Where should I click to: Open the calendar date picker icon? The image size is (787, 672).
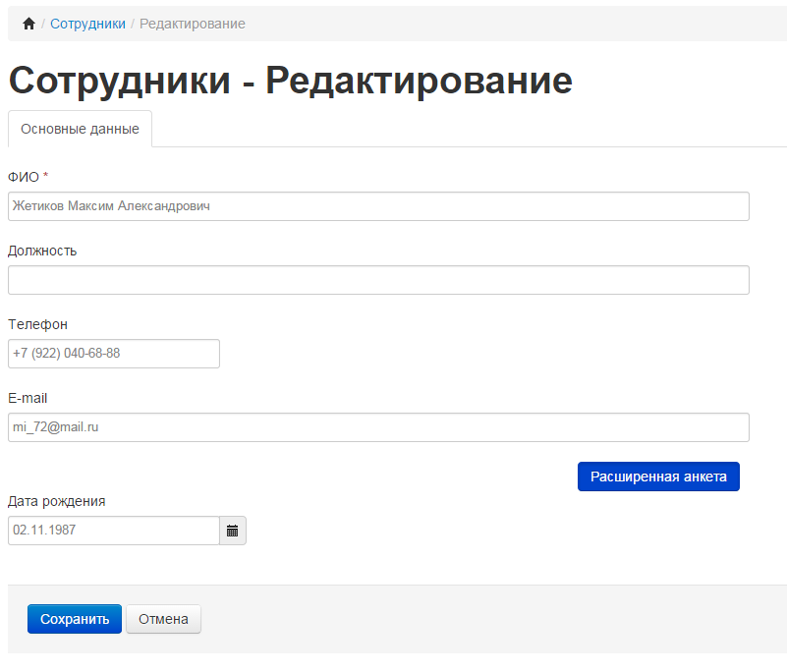pyautogui.click(x=233, y=531)
